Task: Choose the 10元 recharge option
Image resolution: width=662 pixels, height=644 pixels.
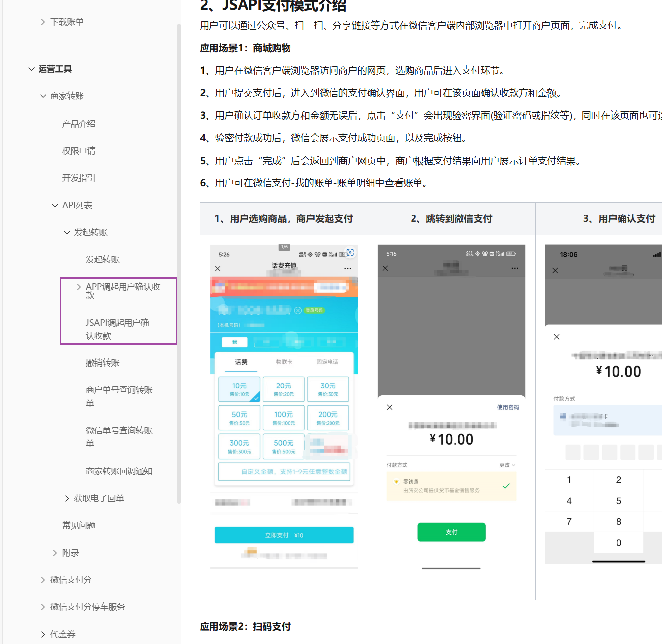Action: coord(240,389)
